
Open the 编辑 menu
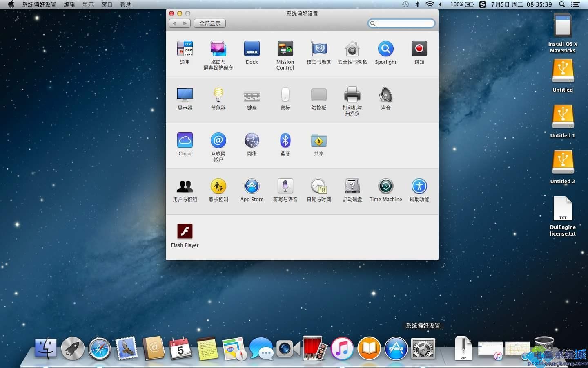tap(69, 4)
